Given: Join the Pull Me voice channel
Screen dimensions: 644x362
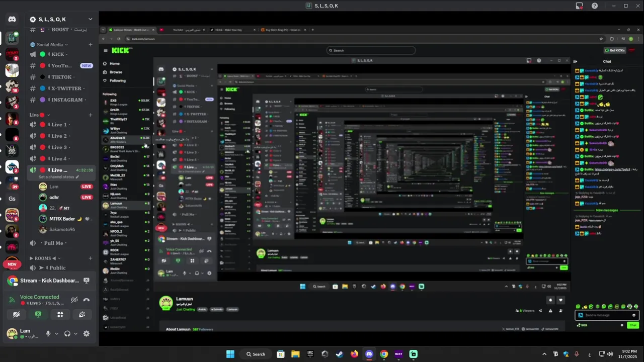Looking at the screenshot, I should (x=61, y=243).
